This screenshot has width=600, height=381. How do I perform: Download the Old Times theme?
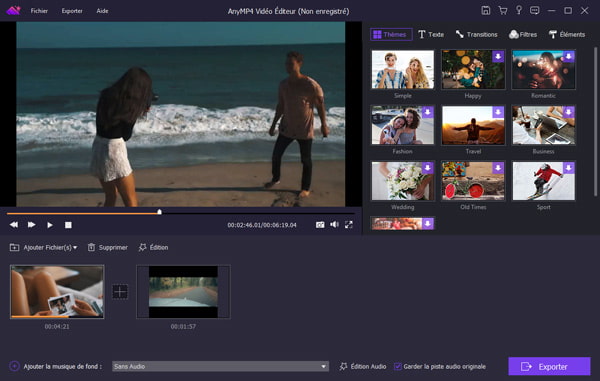coord(498,168)
